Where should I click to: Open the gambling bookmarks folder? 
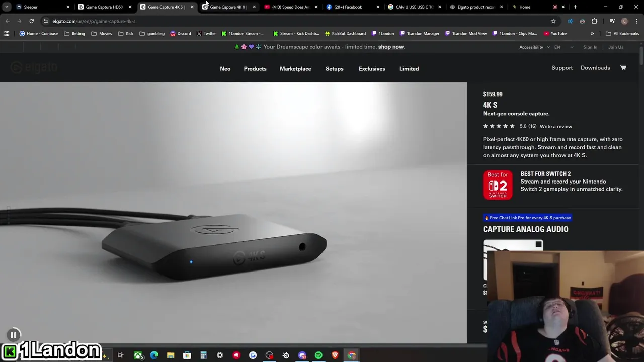[x=152, y=34]
